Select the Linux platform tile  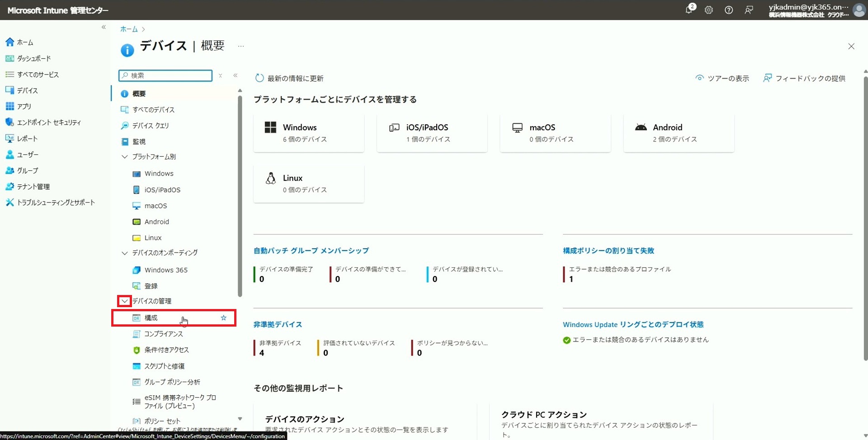[309, 183]
